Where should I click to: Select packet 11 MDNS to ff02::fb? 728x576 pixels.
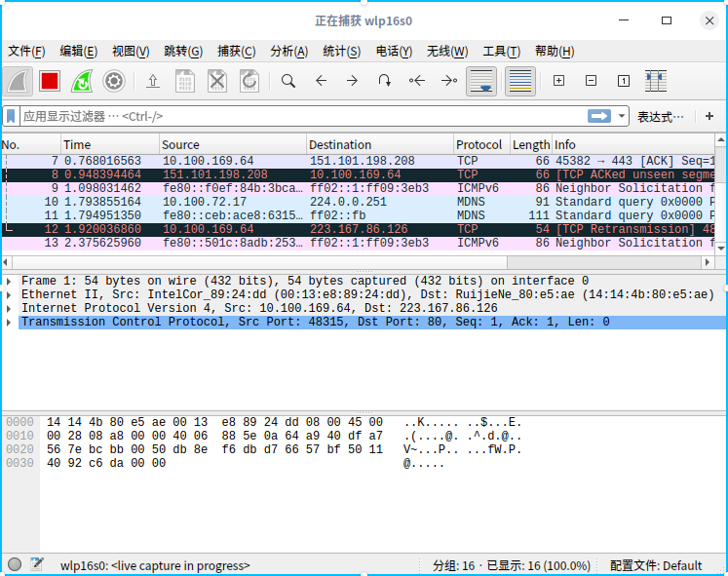[358, 215]
